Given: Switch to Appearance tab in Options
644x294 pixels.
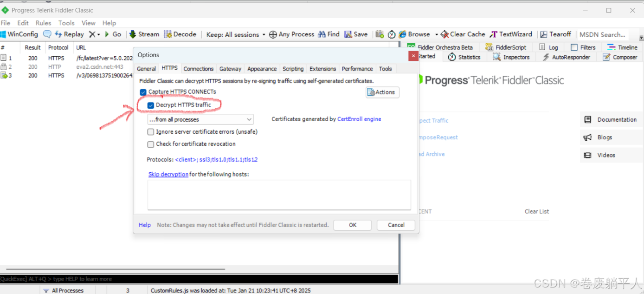Looking at the screenshot, I should [x=262, y=69].
